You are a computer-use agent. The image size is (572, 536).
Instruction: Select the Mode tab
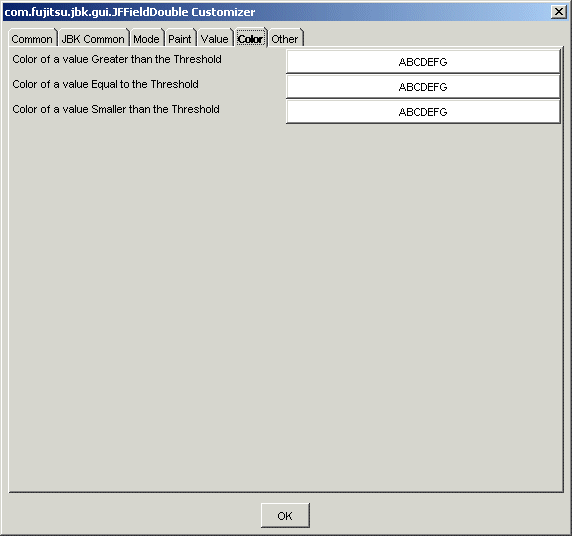147,38
